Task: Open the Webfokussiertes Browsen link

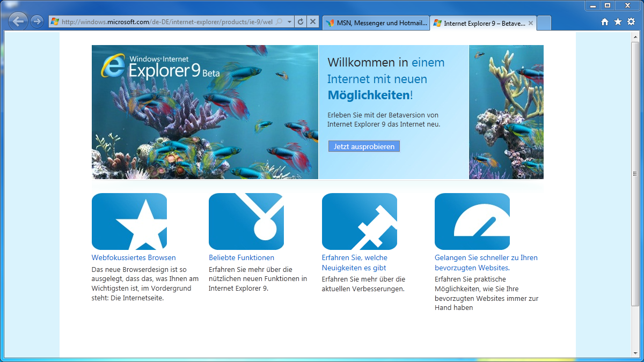Action: click(134, 258)
